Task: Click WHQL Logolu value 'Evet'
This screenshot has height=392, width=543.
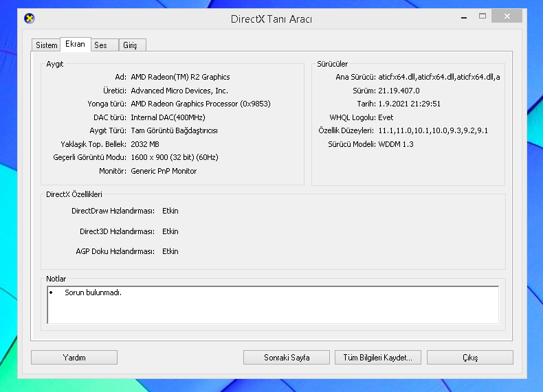Action: coord(386,117)
